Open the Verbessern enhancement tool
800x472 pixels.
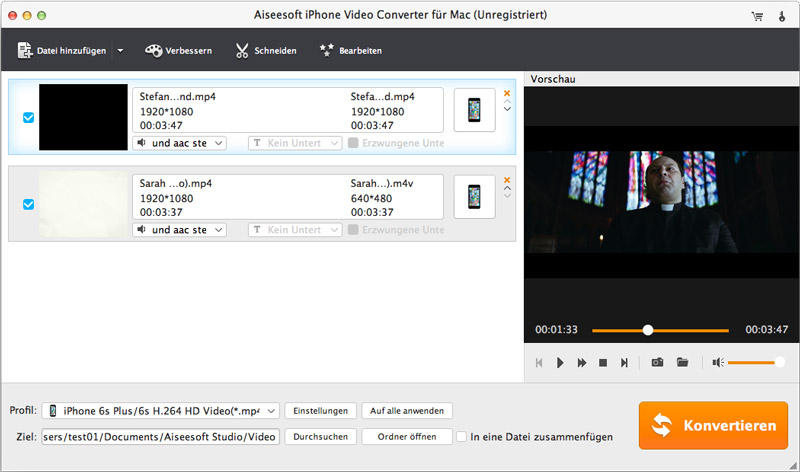(179, 51)
